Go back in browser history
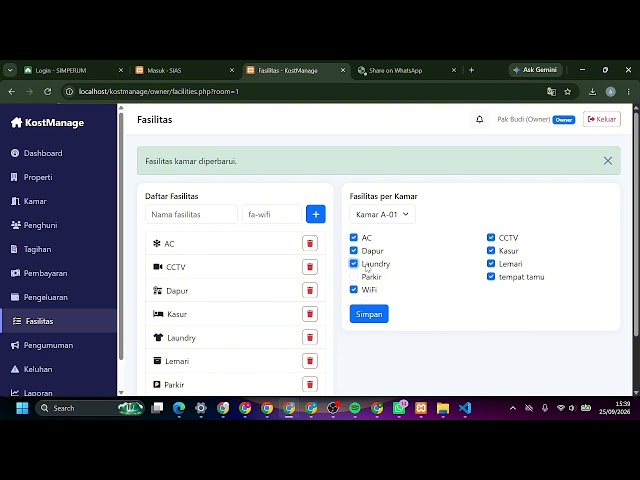Viewport: 640px width, 480px height. [x=12, y=91]
